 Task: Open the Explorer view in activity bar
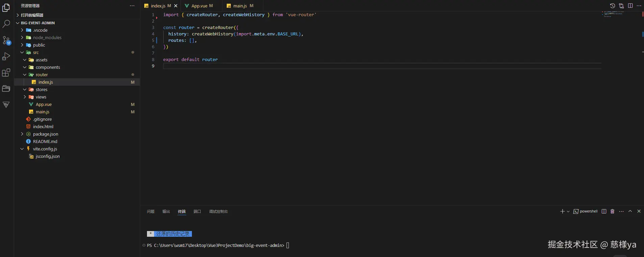[6, 7]
